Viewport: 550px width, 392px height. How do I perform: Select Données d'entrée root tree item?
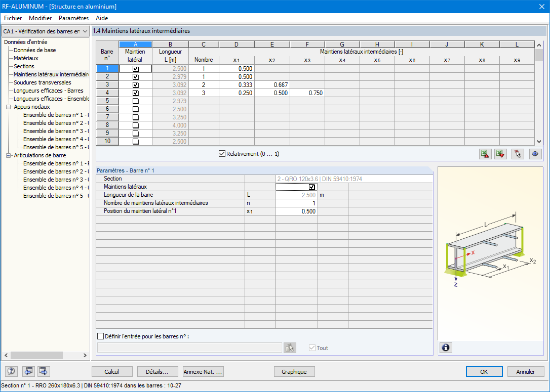[26, 42]
